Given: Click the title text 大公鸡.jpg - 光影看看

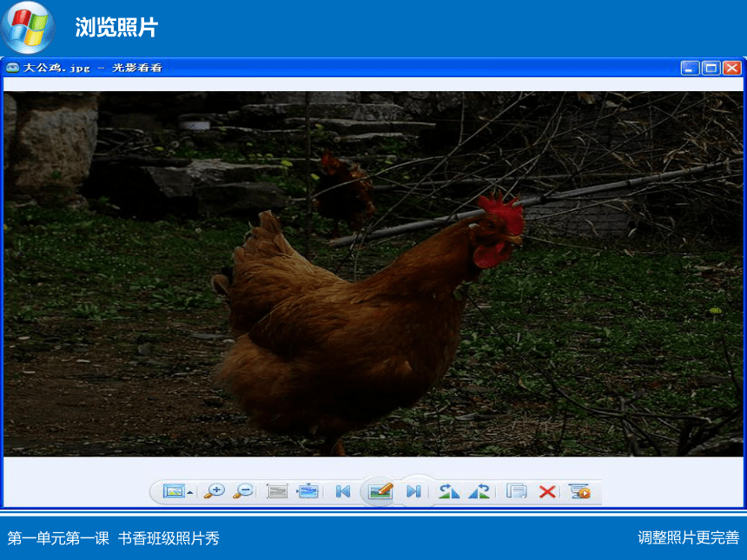Looking at the screenshot, I should point(93,68).
